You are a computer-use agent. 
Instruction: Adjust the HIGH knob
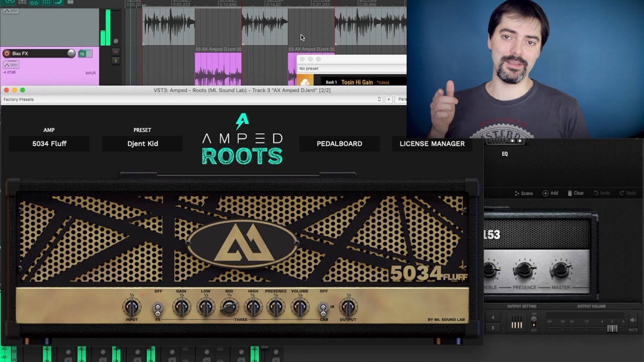pyautogui.click(x=253, y=307)
